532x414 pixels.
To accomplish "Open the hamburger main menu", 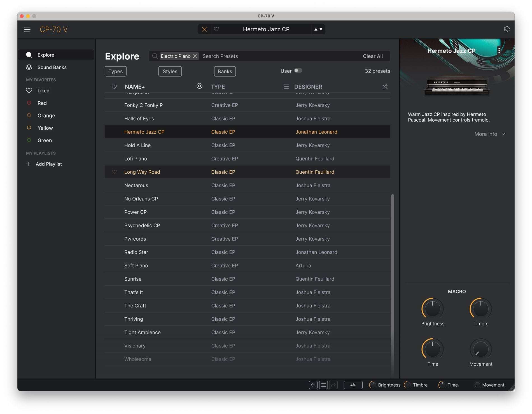I will tap(27, 29).
